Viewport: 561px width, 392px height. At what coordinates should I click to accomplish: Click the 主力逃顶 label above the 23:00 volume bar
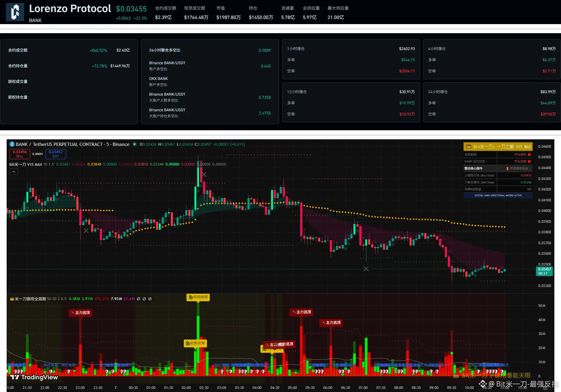point(80,313)
